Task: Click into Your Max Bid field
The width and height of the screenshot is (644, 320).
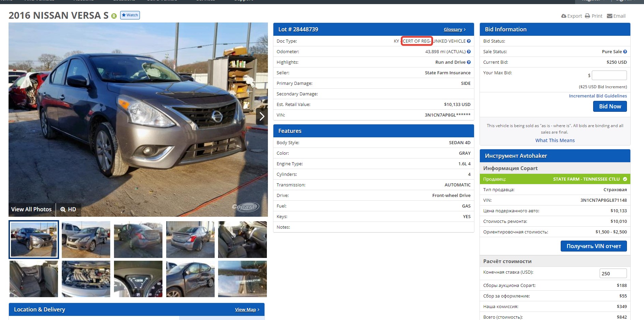Action: (609, 75)
